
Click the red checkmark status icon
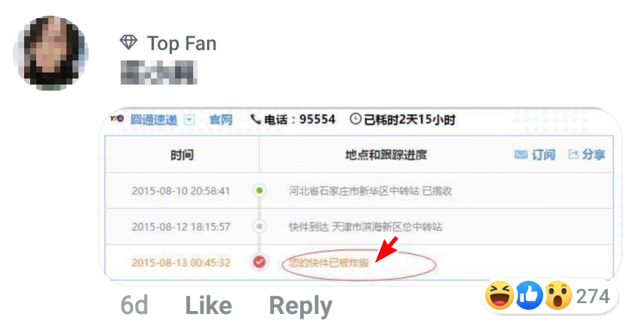(259, 262)
